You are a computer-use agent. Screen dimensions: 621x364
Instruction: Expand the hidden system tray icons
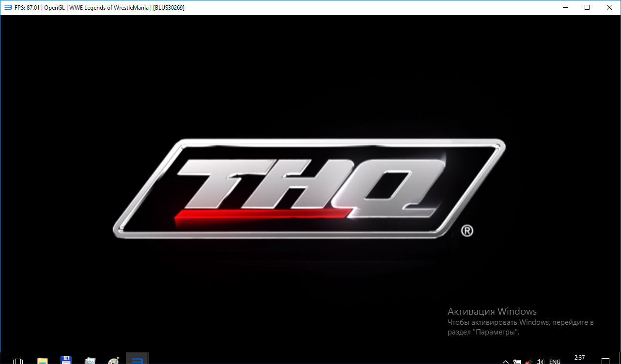505,361
